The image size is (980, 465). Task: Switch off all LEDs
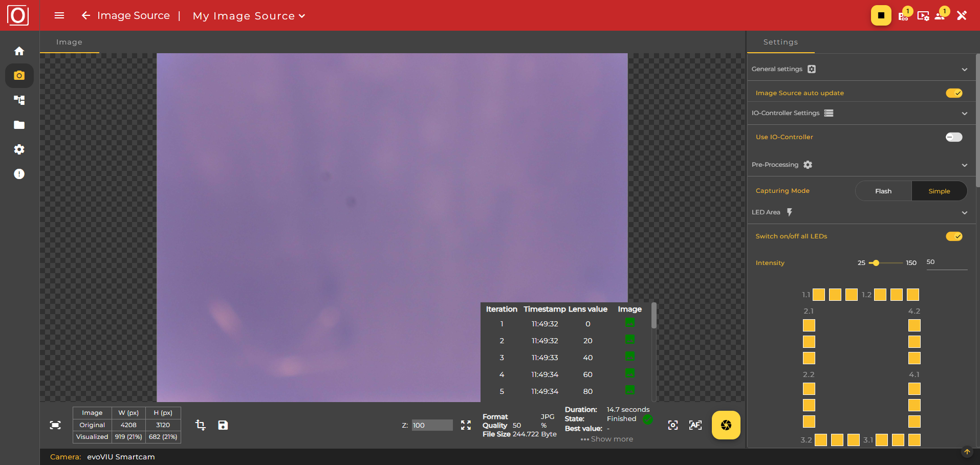(x=954, y=236)
